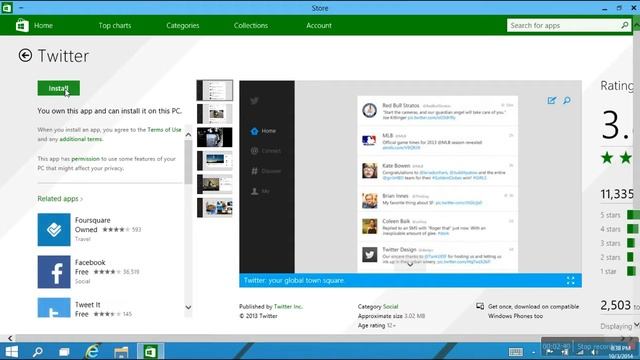
Task: Open the Tweet It app tile icon
Action: (x=54, y=308)
